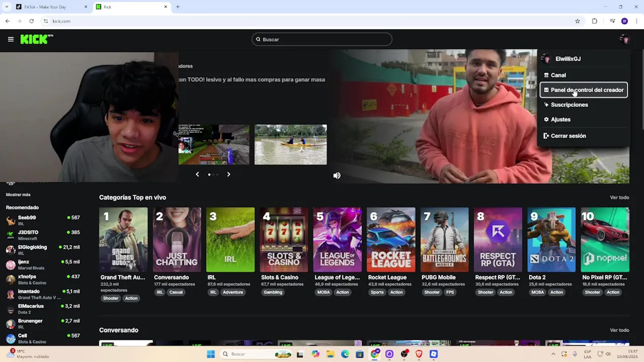This screenshot has width=644, height=362.
Task: Open Rocket League category card
Action: [391, 240]
